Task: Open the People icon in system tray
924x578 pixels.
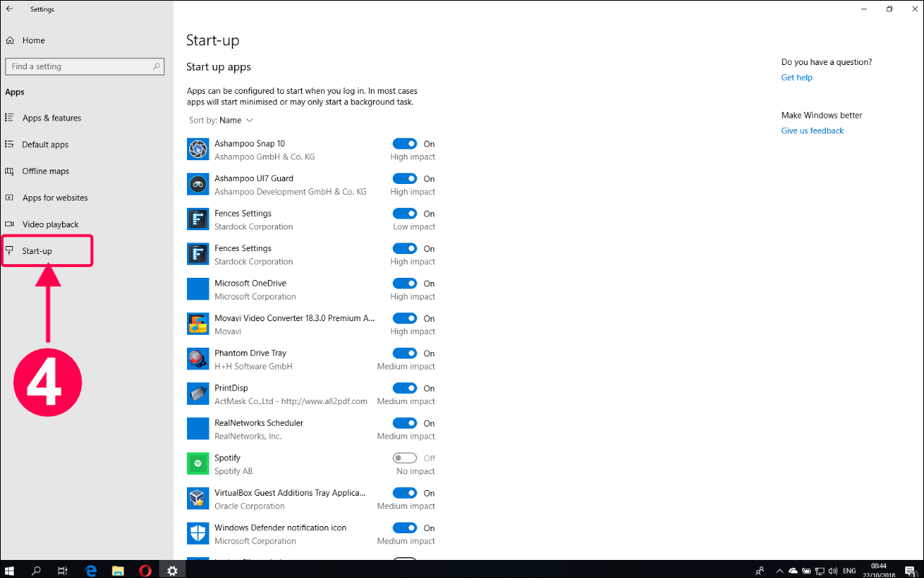Action: [759, 570]
